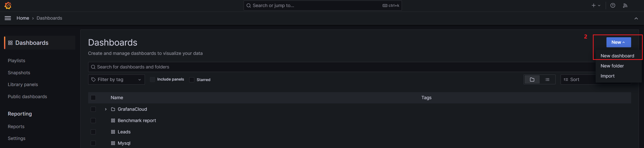Switch to list view icon
644x148 pixels.
(x=547, y=80)
